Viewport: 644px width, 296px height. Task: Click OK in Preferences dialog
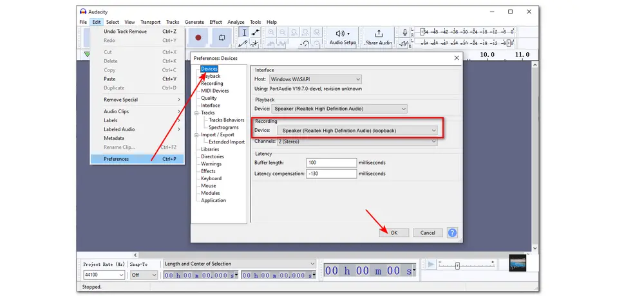coord(393,233)
